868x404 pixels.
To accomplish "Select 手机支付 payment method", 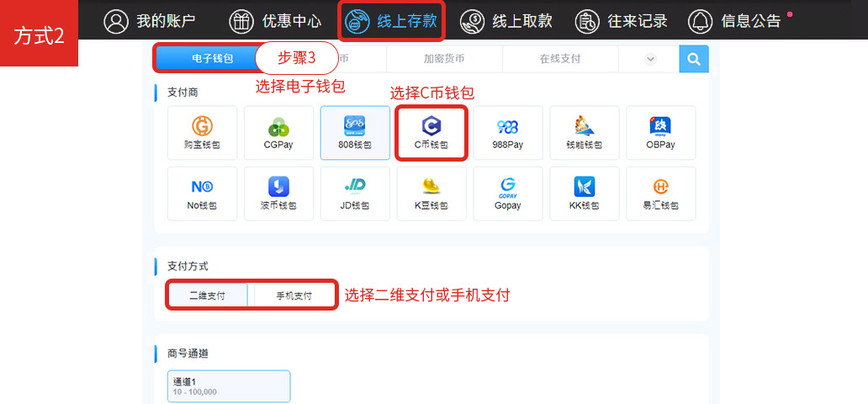I will click(294, 296).
